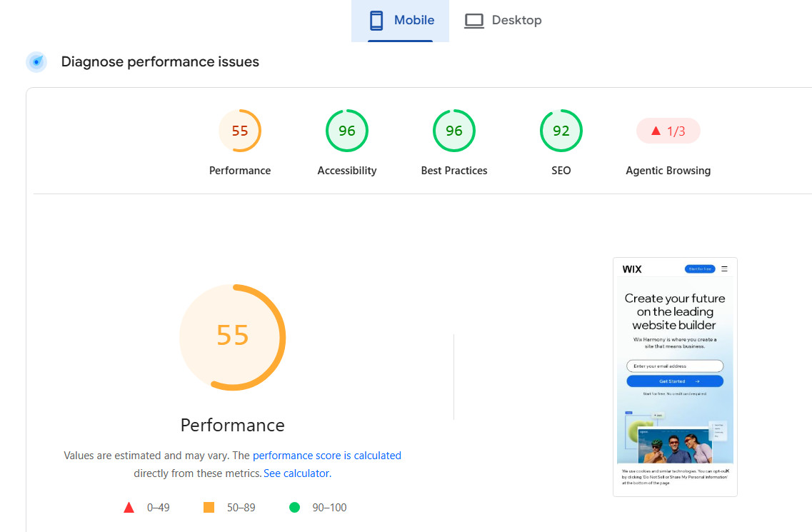Image resolution: width=812 pixels, height=532 pixels.
Task: Click the 'Diagnose performance issues' heading
Action: click(160, 61)
